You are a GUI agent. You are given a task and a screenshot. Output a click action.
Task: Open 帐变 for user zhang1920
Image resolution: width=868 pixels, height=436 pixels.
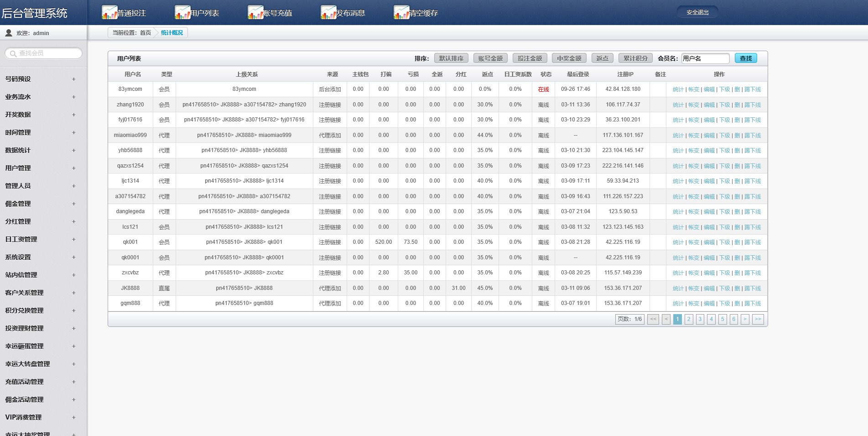(x=694, y=105)
